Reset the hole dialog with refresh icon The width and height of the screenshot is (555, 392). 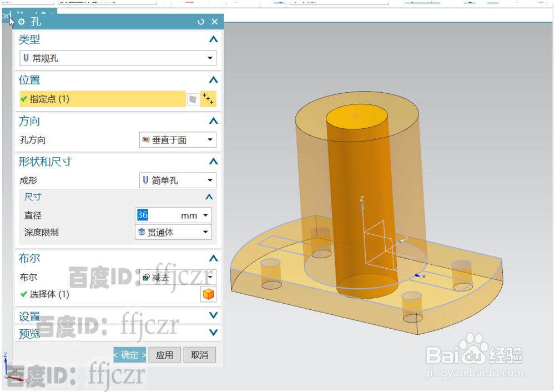[201, 22]
